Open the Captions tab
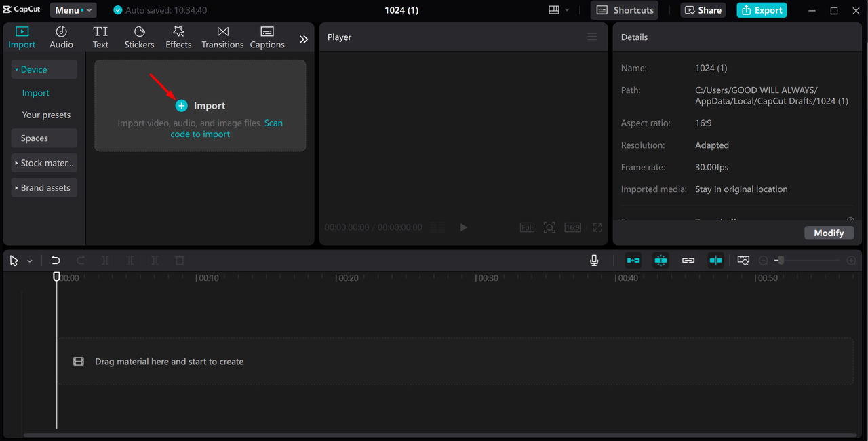The width and height of the screenshot is (868, 441). pyautogui.click(x=267, y=37)
